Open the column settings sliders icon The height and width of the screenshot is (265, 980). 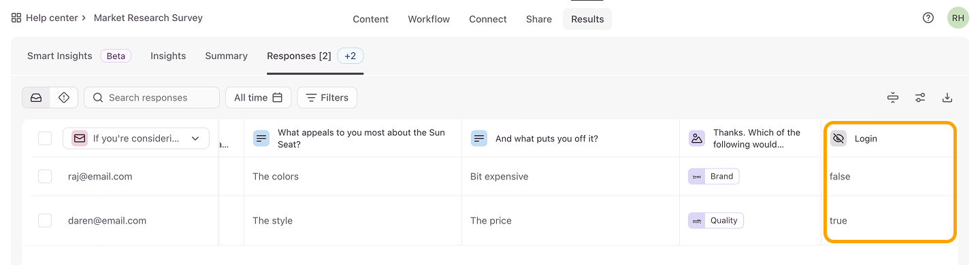920,98
